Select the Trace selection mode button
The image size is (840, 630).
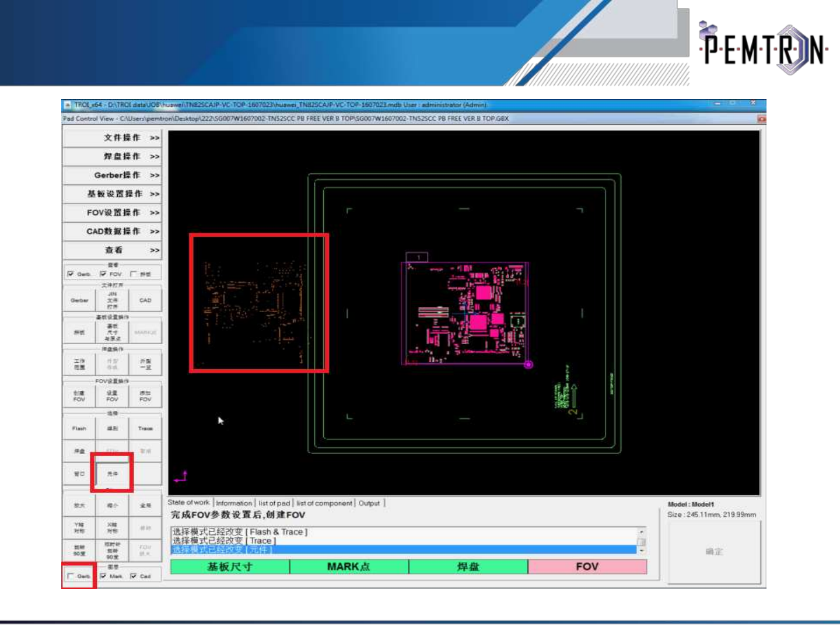click(x=145, y=428)
